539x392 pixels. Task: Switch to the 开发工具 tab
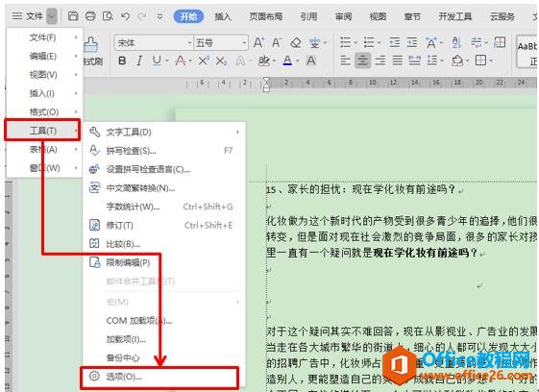coord(455,16)
